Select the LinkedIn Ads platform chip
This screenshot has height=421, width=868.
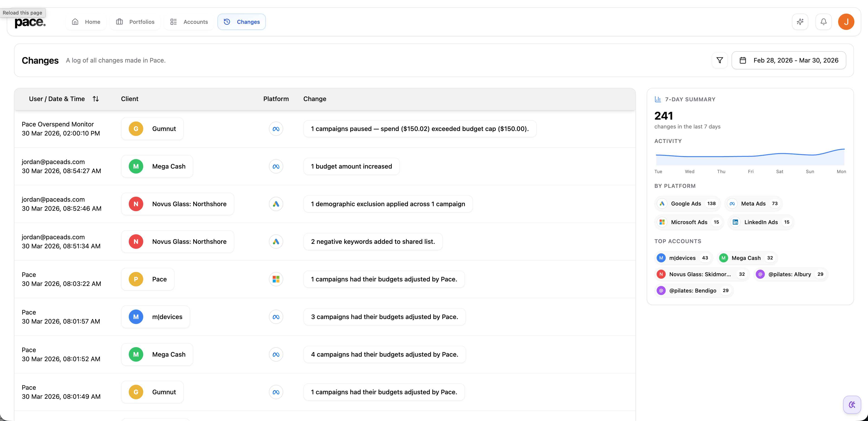tap(761, 222)
